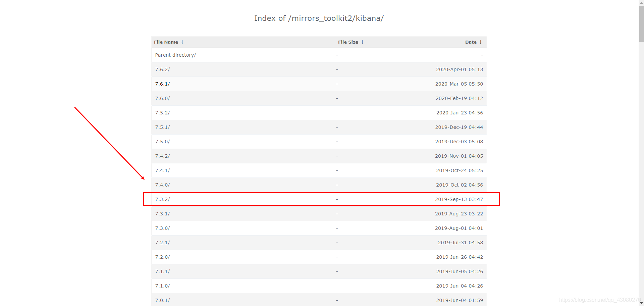The height and width of the screenshot is (306, 644).
Task: Open the 7.0.1/ folder
Action: click(x=162, y=300)
